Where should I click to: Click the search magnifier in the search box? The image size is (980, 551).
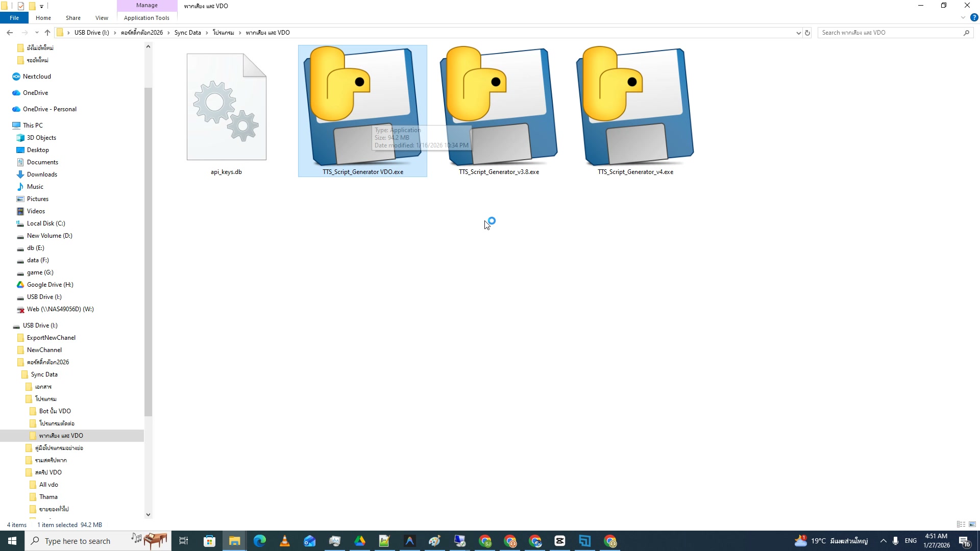(x=966, y=32)
